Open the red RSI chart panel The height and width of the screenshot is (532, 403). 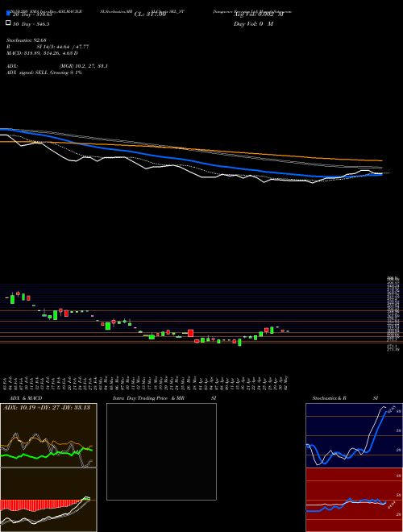tap(354, 500)
